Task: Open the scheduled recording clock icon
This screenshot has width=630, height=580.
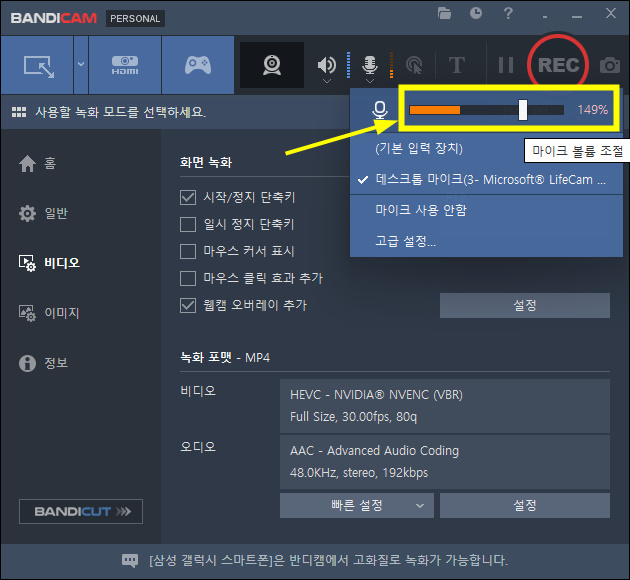Action: [x=476, y=14]
